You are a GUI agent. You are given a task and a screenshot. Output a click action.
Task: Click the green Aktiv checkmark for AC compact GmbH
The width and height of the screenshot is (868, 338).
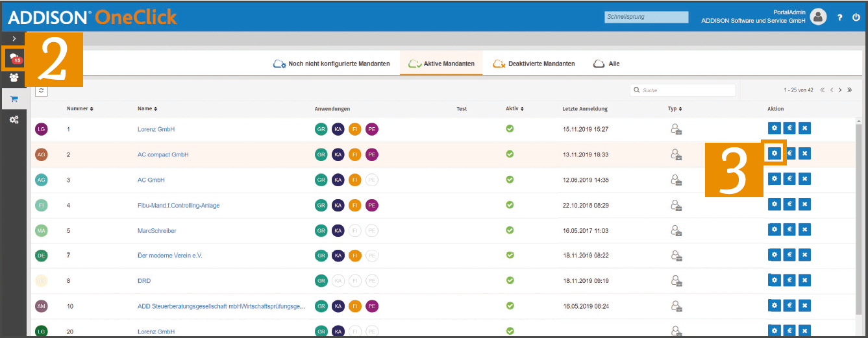(x=510, y=154)
